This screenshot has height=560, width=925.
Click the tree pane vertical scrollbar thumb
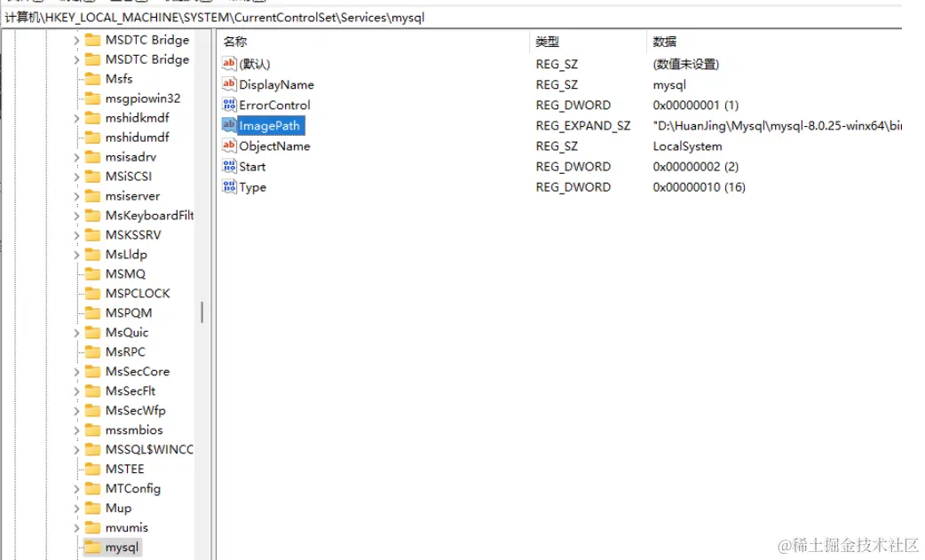202,312
